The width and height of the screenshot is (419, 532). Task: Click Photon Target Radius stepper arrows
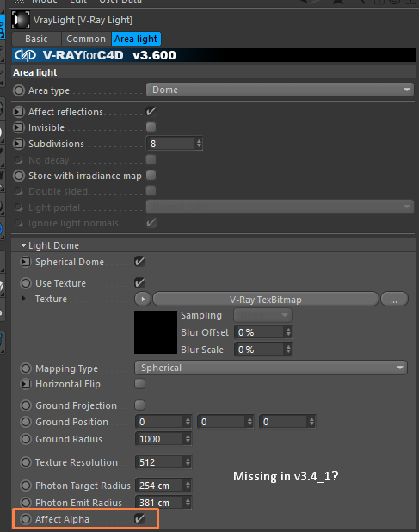click(188, 486)
